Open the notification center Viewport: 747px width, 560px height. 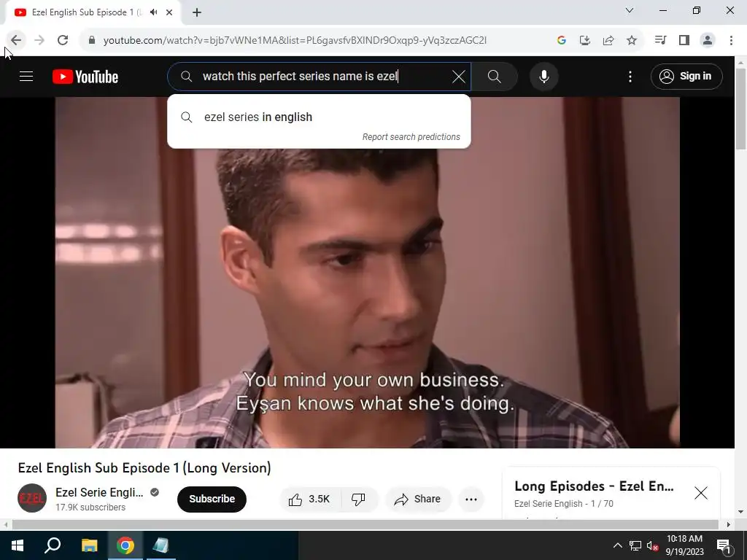point(724,545)
